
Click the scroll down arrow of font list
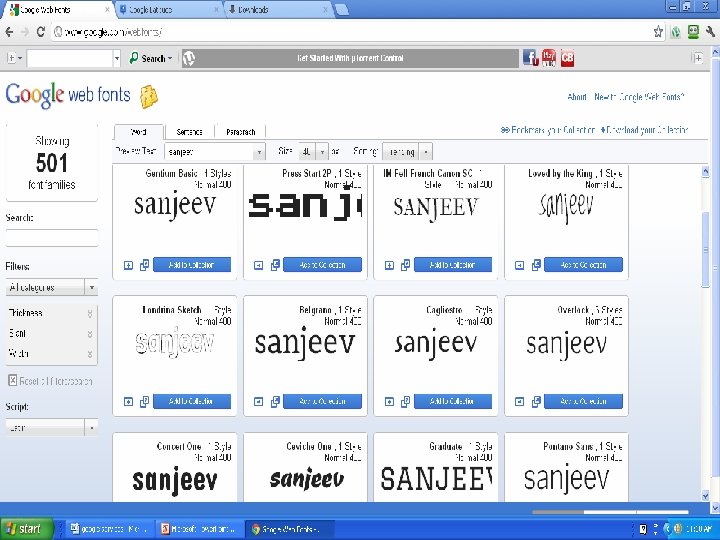pos(706,495)
